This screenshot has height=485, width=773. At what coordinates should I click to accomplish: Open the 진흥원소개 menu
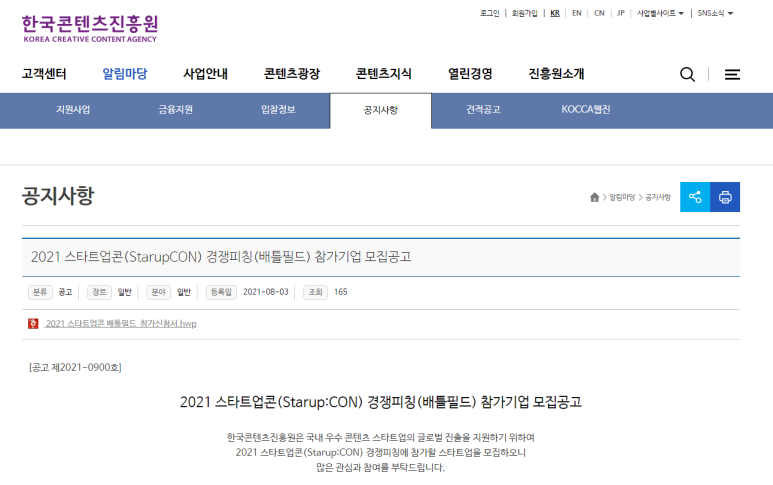click(x=556, y=74)
